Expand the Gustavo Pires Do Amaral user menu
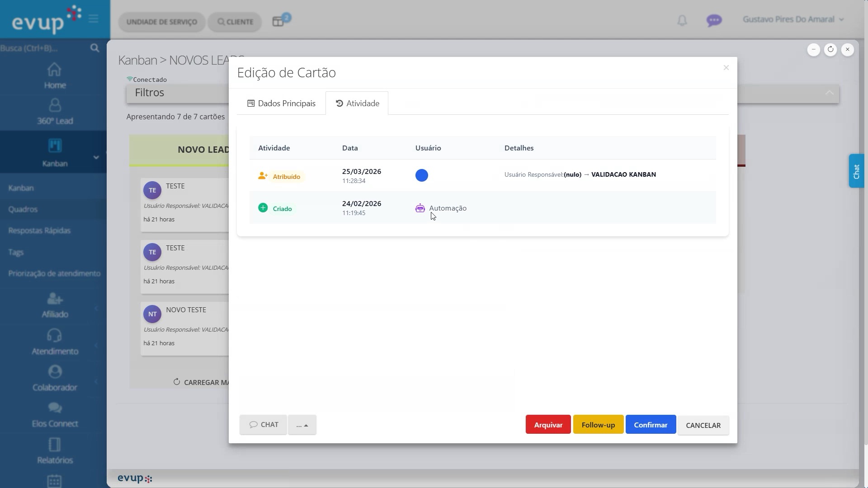 pyautogui.click(x=793, y=19)
